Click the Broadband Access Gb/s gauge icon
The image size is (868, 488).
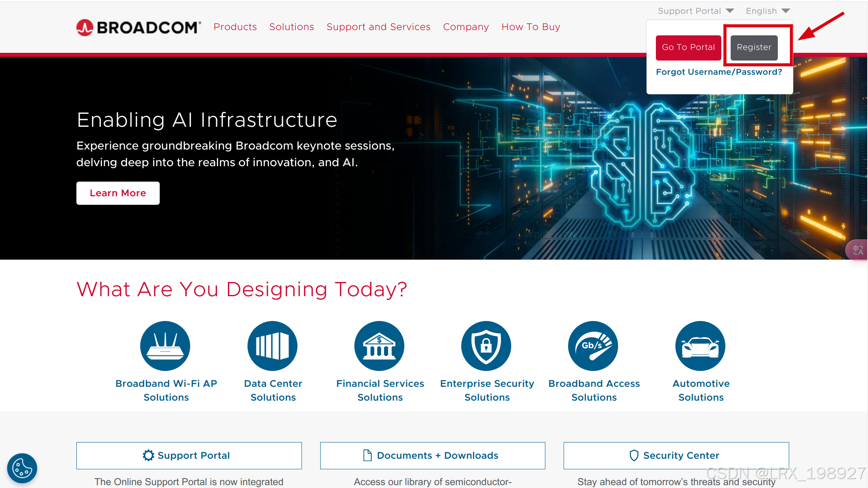pos(593,346)
